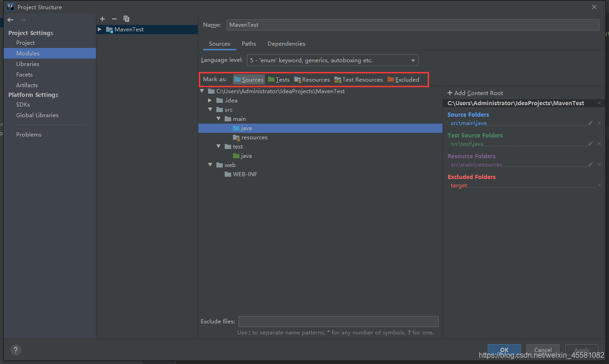Mark the folder as Test Resources
The height and width of the screenshot is (364, 609).
[x=358, y=79]
